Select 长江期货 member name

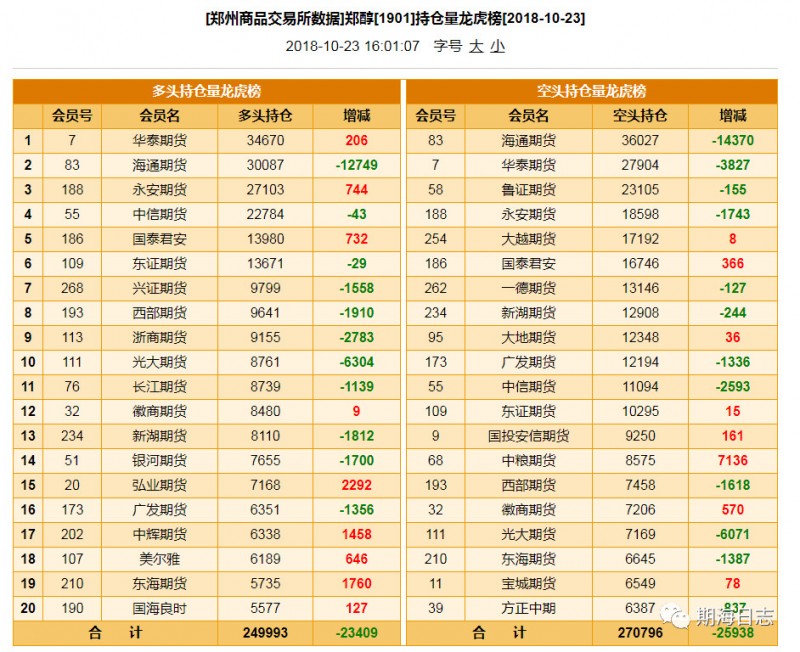click(x=160, y=387)
